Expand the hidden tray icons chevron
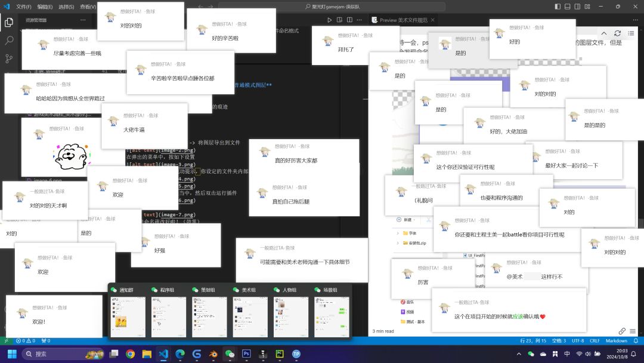 pos(519,353)
